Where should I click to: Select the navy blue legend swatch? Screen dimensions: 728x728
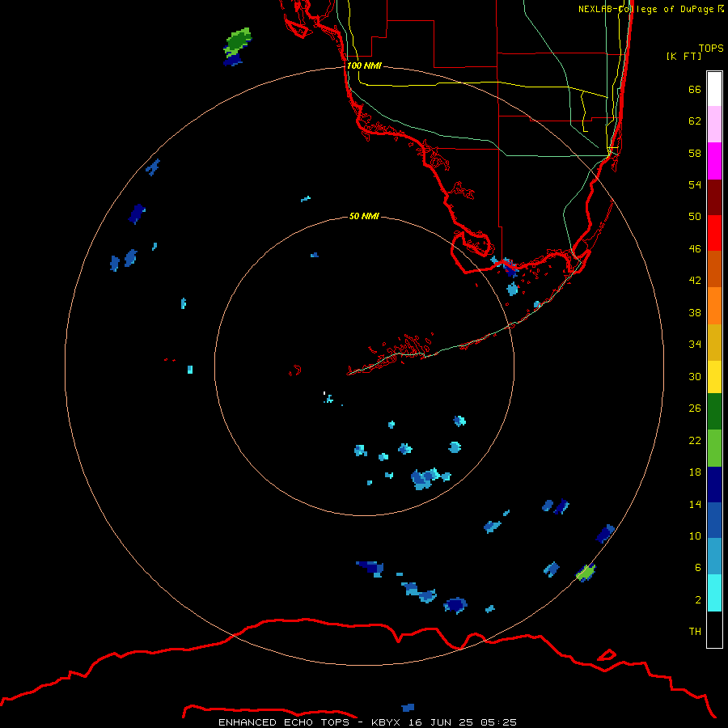click(x=714, y=485)
